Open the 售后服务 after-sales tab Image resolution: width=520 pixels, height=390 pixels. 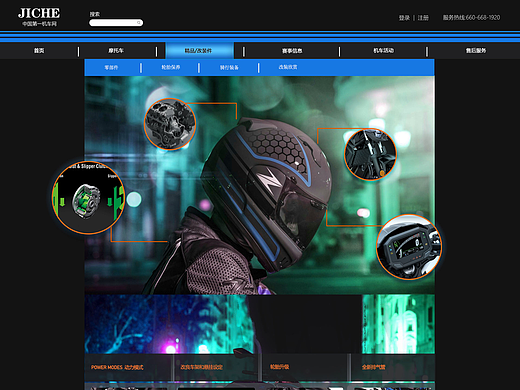click(x=476, y=51)
